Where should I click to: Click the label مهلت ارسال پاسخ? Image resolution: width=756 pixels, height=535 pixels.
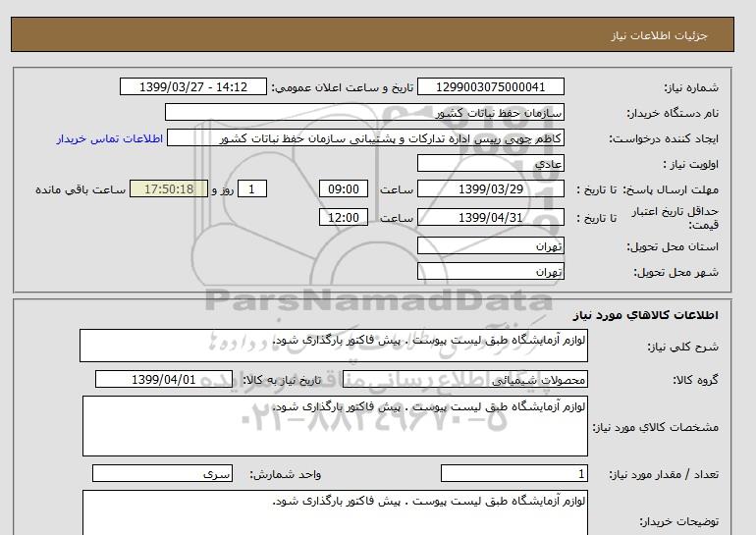coord(673,189)
